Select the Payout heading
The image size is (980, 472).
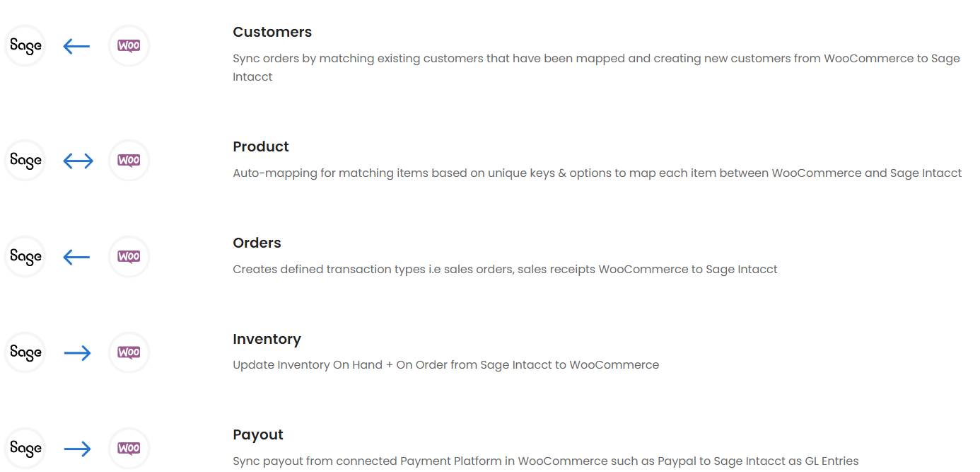[x=258, y=435]
